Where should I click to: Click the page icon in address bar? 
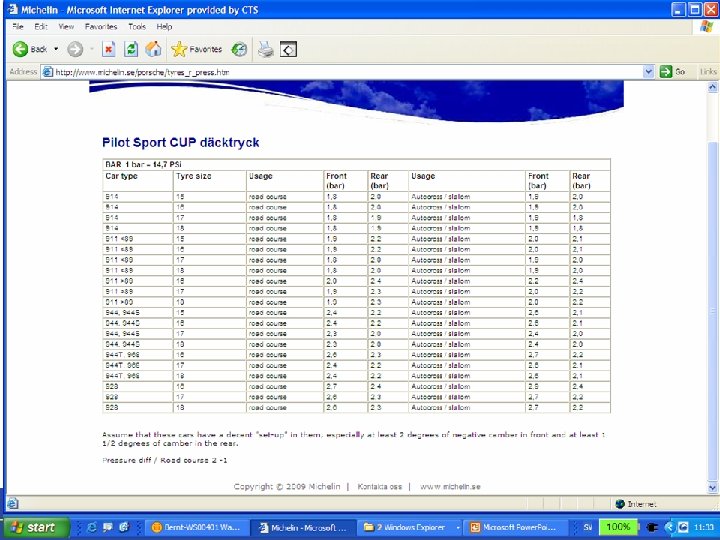click(48, 72)
